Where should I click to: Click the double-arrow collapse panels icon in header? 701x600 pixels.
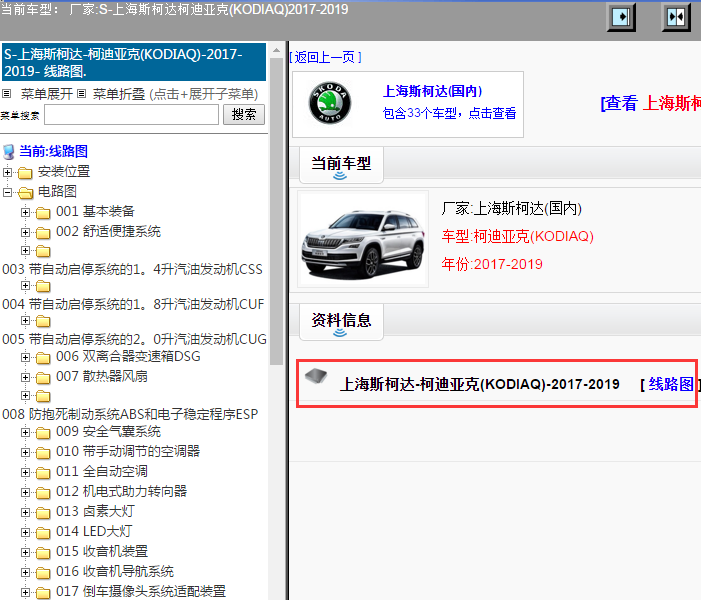(x=676, y=18)
